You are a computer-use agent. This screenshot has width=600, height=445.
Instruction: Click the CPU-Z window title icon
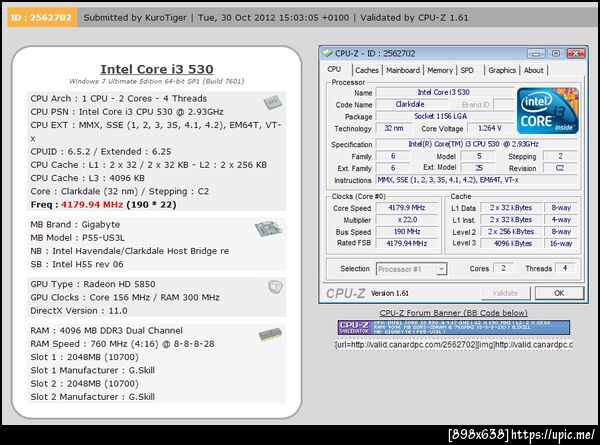[327, 53]
